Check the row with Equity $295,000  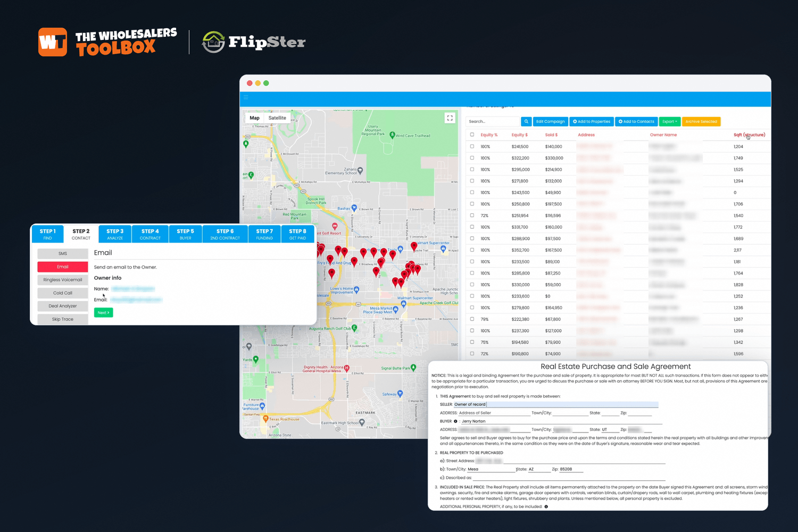pyautogui.click(x=472, y=169)
